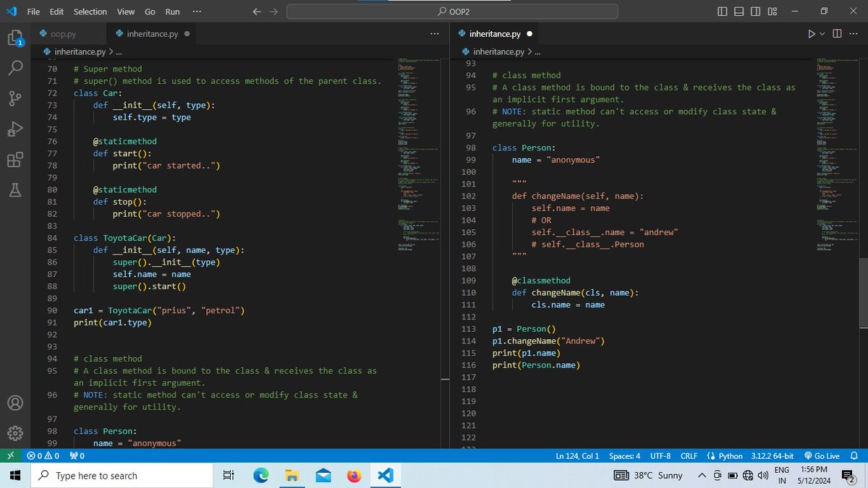Change the end-of-line sequence via CRLF

point(689,456)
